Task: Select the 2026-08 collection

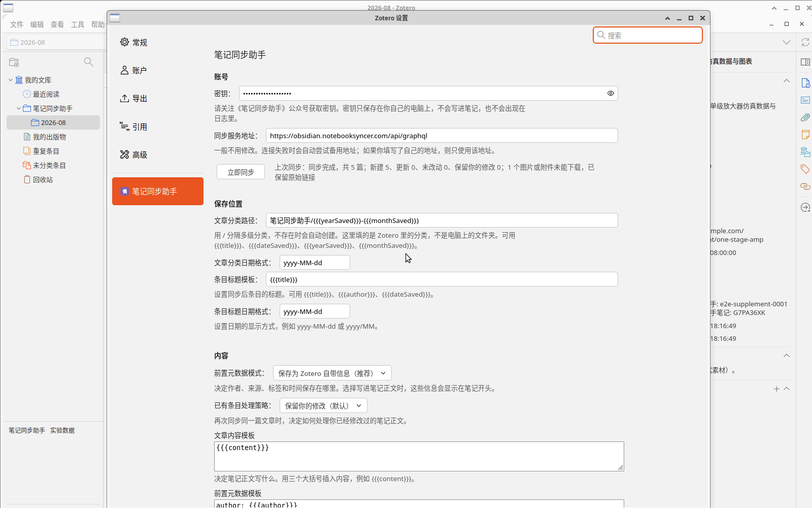Action: pos(53,122)
